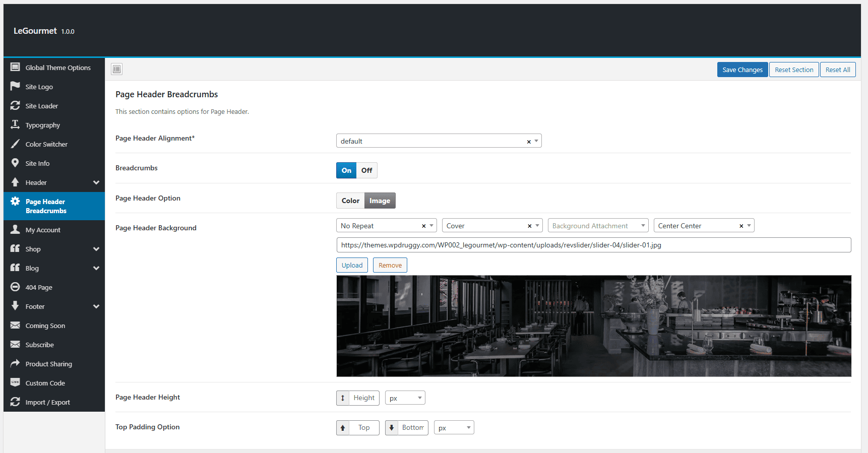Image resolution: width=868 pixels, height=453 pixels.
Task: Click the Remove background image button
Action: point(390,265)
